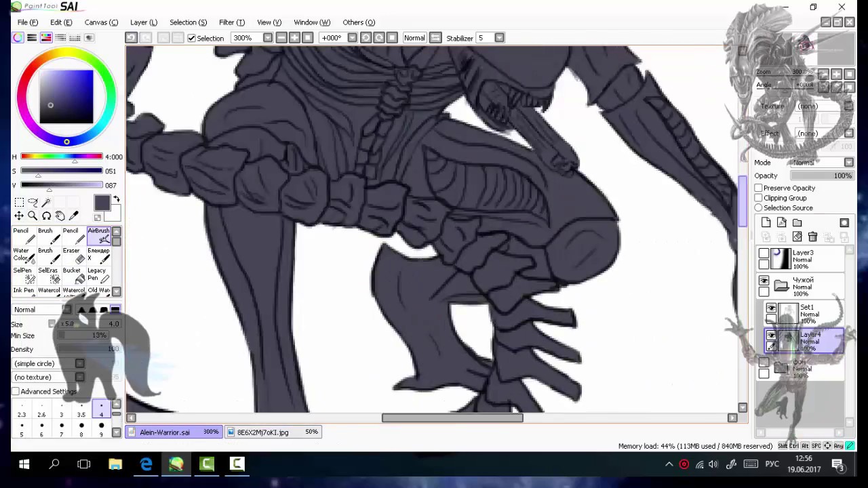Select the move layer tool
This screenshot has width=868, height=488.
19,216
